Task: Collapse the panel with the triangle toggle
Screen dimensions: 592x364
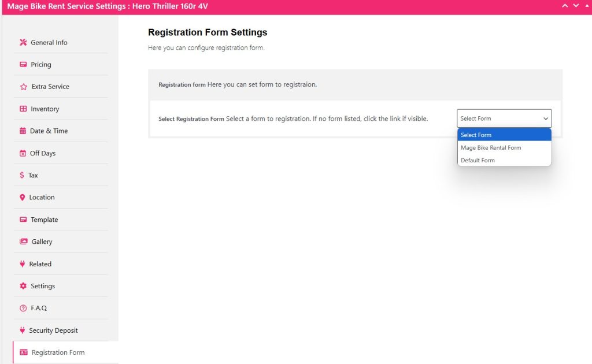Action: [587, 6]
